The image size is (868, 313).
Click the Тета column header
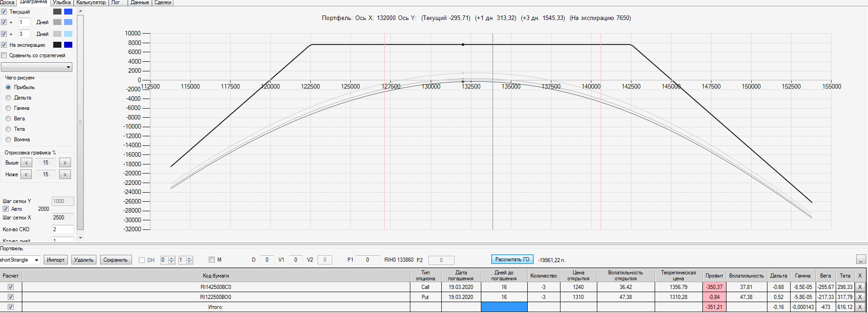click(845, 276)
